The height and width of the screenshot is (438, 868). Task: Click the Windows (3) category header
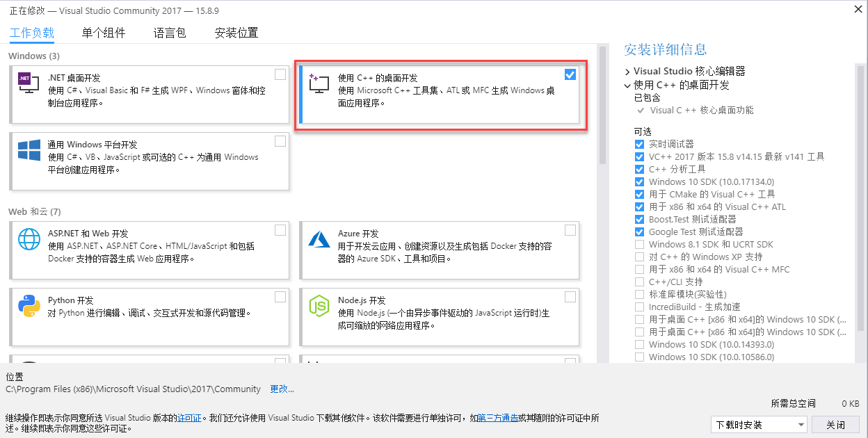pyautogui.click(x=34, y=56)
